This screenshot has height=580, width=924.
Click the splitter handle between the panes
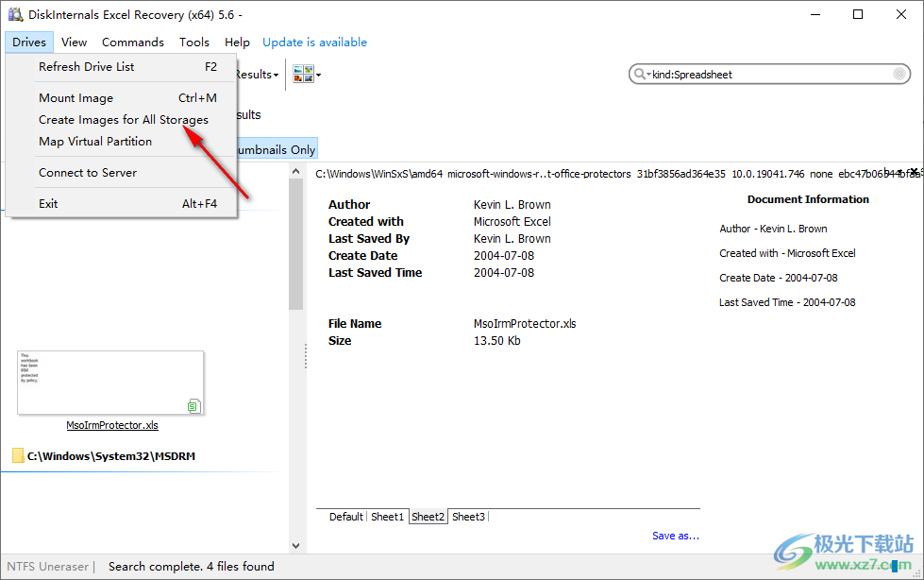[x=305, y=357]
